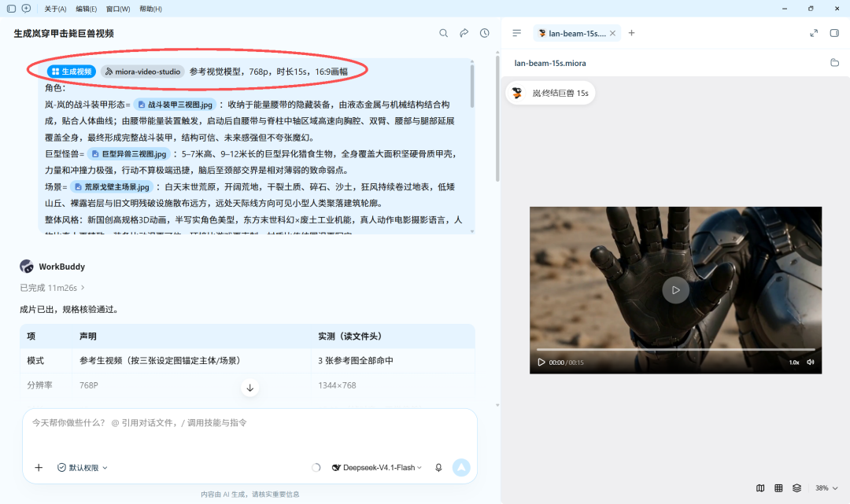
Task: Open the 关于(A) menu
Action: (x=55, y=9)
